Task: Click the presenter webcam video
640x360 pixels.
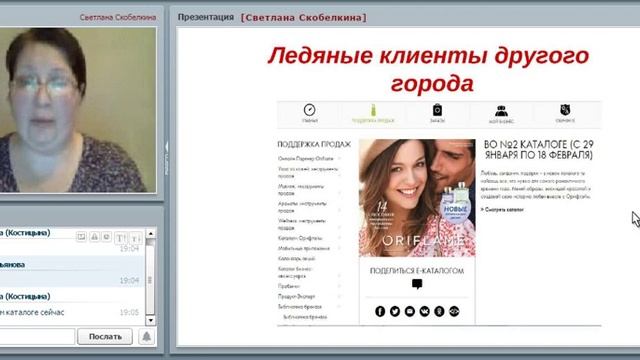Action: 78,110
